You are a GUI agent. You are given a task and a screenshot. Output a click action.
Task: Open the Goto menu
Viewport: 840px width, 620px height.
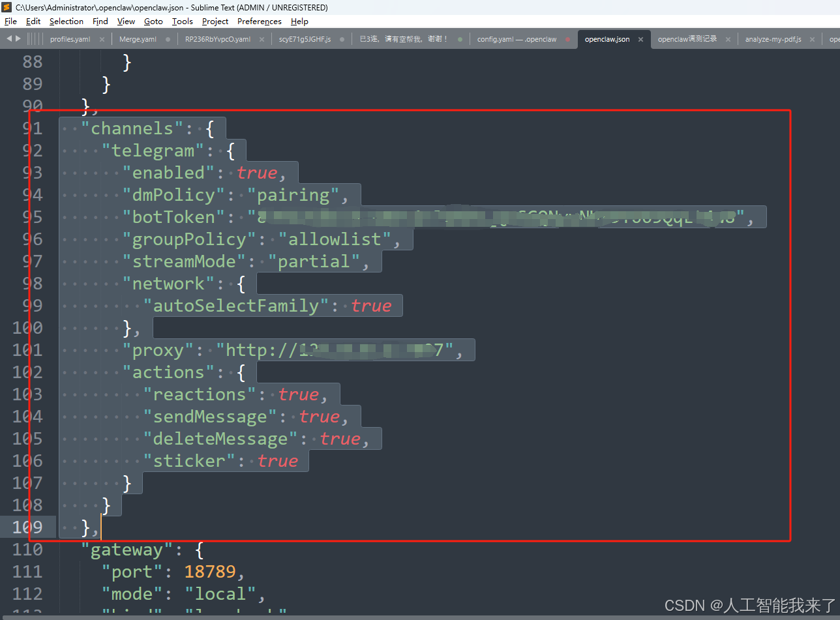pyautogui.click(x=154, y=22)
